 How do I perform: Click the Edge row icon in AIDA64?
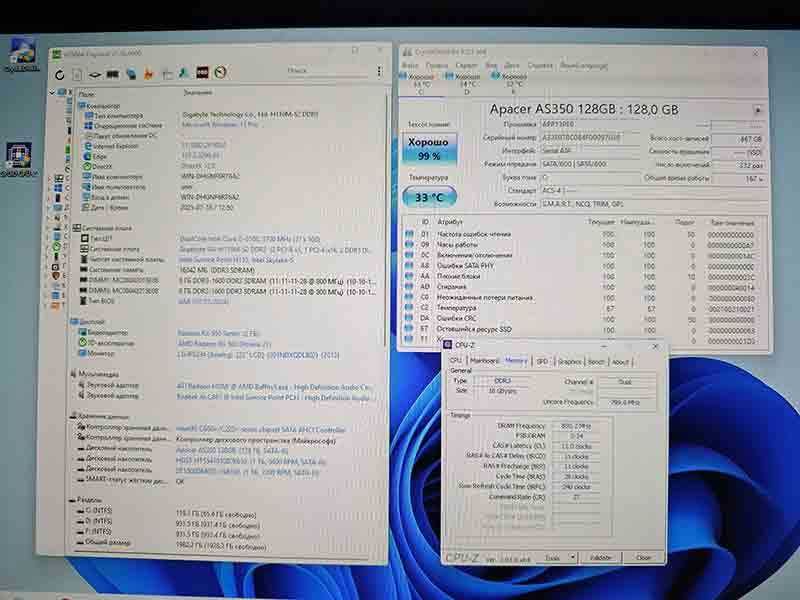click(x=88, y=156)
